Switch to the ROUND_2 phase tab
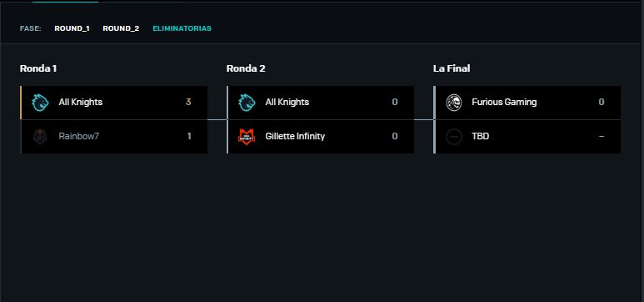This screenshot has width=644, height=302. [121, 28]
